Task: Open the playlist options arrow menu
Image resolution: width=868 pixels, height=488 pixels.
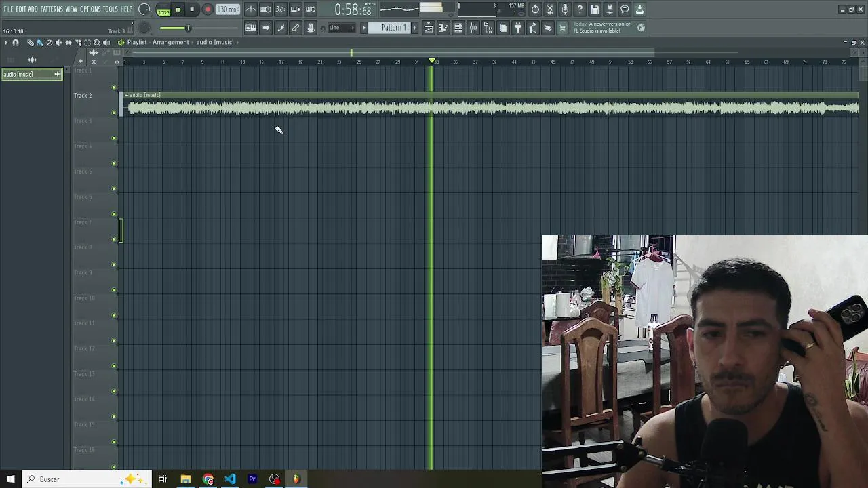Action: click(x=6, y=43)
